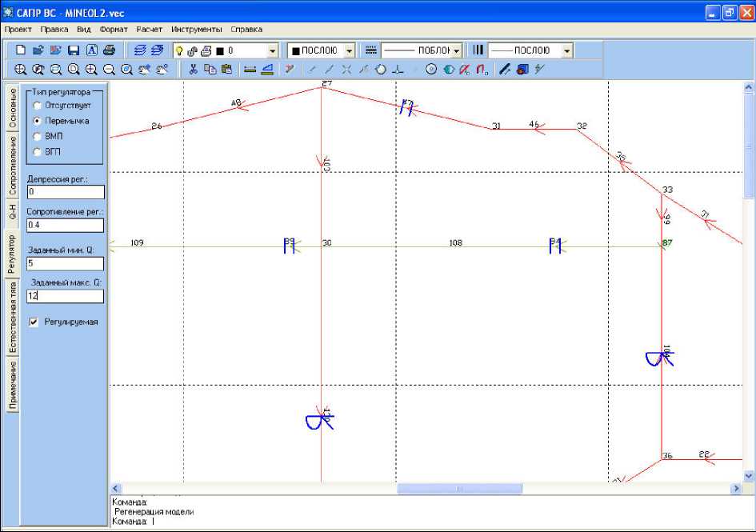Open the layer dropdown showing 0

pyautogui.click(x=272, y=50)
